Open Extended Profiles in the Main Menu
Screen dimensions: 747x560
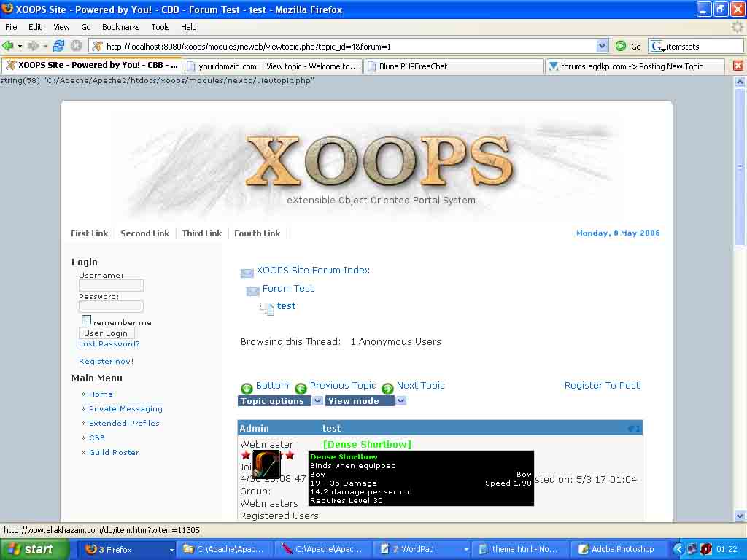[x=124, y=424]
